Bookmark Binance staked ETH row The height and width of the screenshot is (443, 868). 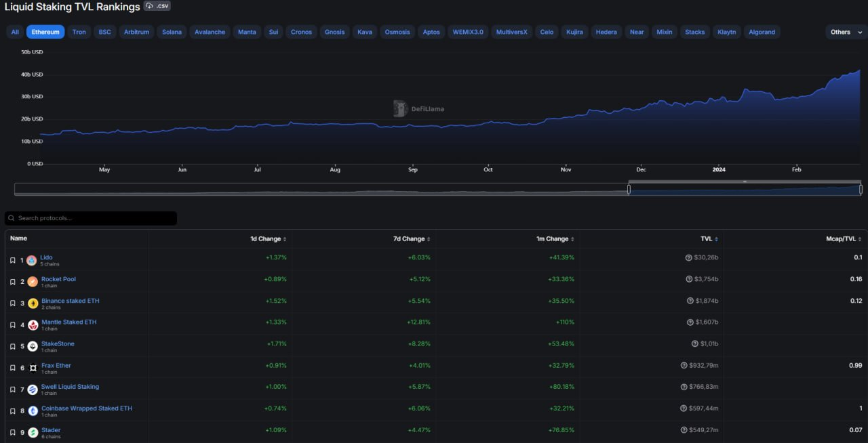pyautogui.click(x=12, y=303)
